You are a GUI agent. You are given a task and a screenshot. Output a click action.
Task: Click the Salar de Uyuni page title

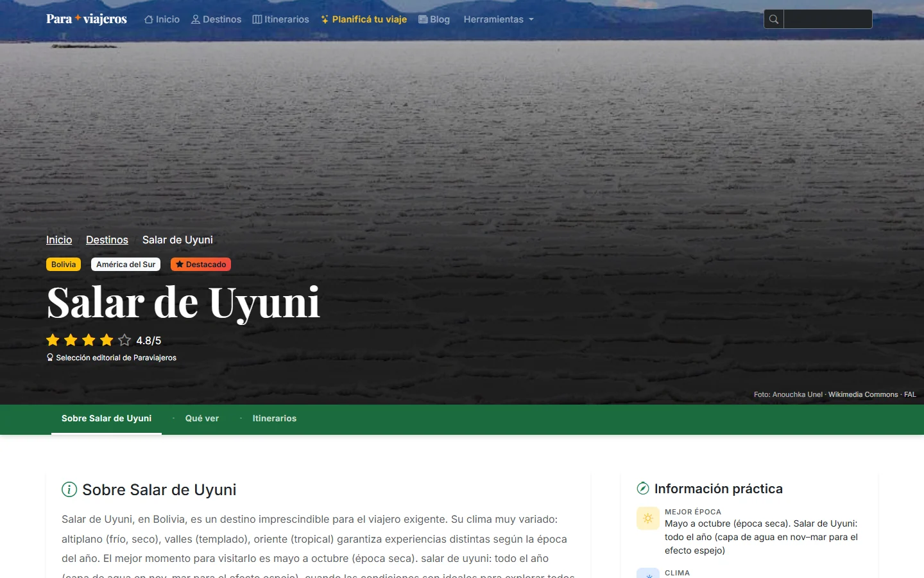point(184,302)
